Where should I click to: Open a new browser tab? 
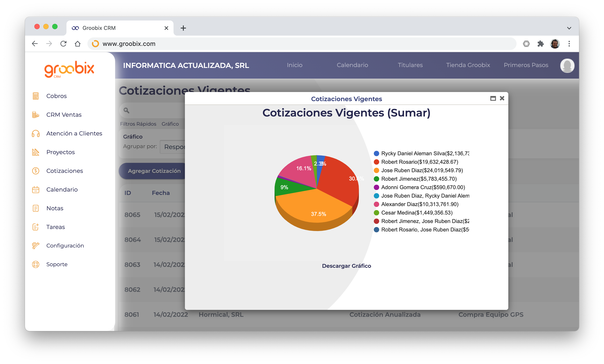pyautogui.click(x=183, y=28)
